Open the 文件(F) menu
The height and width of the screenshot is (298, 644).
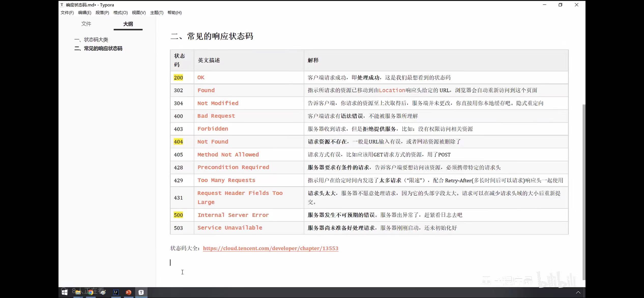click(x=67, y=13)
